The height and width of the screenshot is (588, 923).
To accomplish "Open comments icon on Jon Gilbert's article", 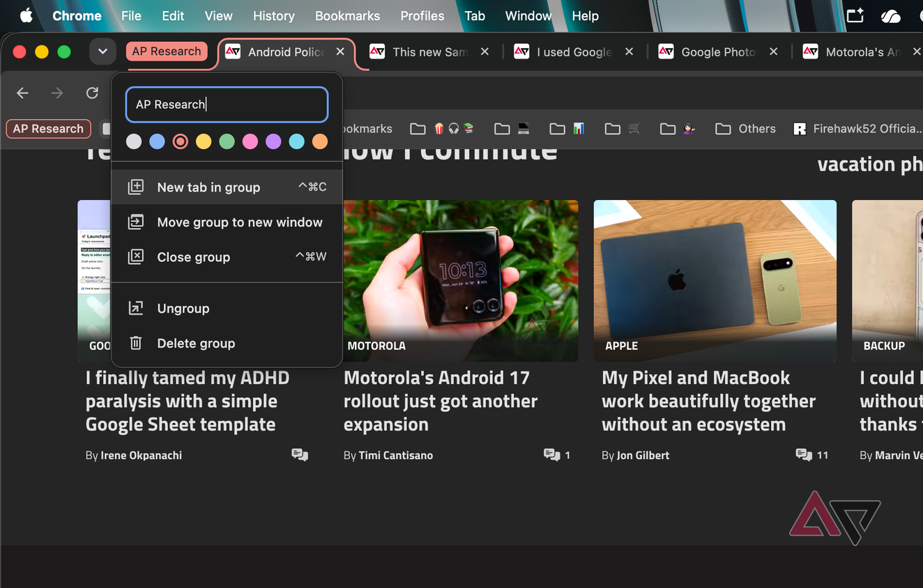I will [804, 455].
